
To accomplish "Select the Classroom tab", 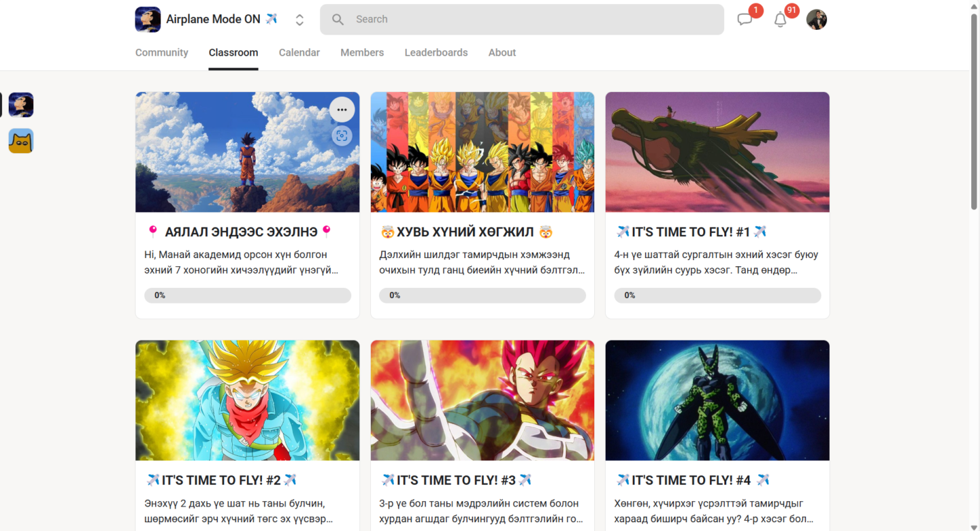I will click(233, 52).
